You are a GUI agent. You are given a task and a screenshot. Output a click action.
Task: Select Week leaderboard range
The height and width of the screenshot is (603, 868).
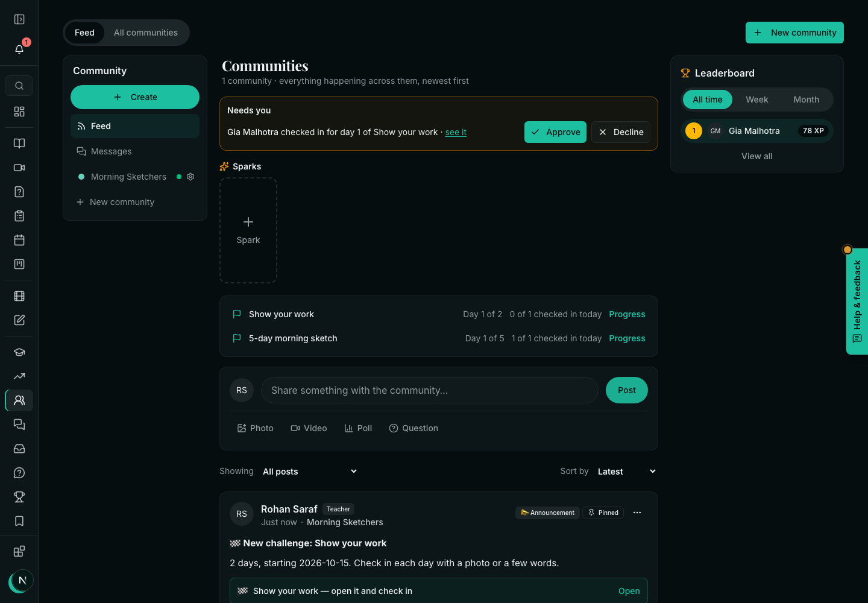click(757, 99)
